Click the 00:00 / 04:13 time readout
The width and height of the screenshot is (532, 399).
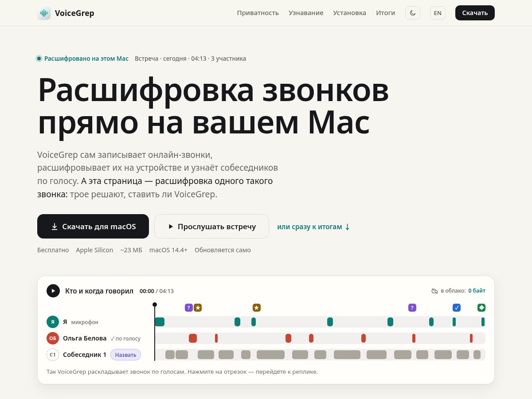tap(156, 291)
